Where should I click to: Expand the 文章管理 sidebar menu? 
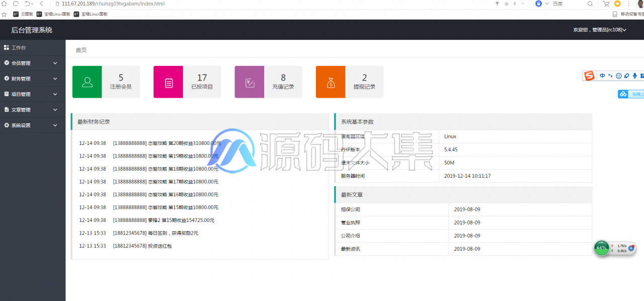click(x=33, y=110)
